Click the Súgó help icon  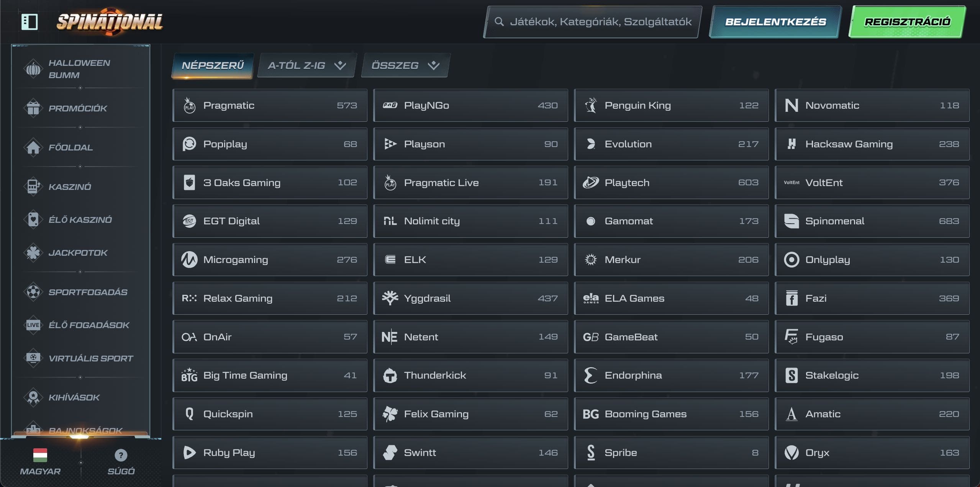121,455
